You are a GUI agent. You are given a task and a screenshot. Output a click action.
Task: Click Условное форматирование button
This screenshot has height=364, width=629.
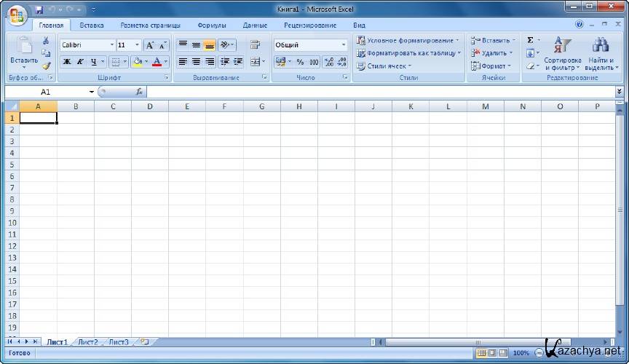tap(408, 41)
